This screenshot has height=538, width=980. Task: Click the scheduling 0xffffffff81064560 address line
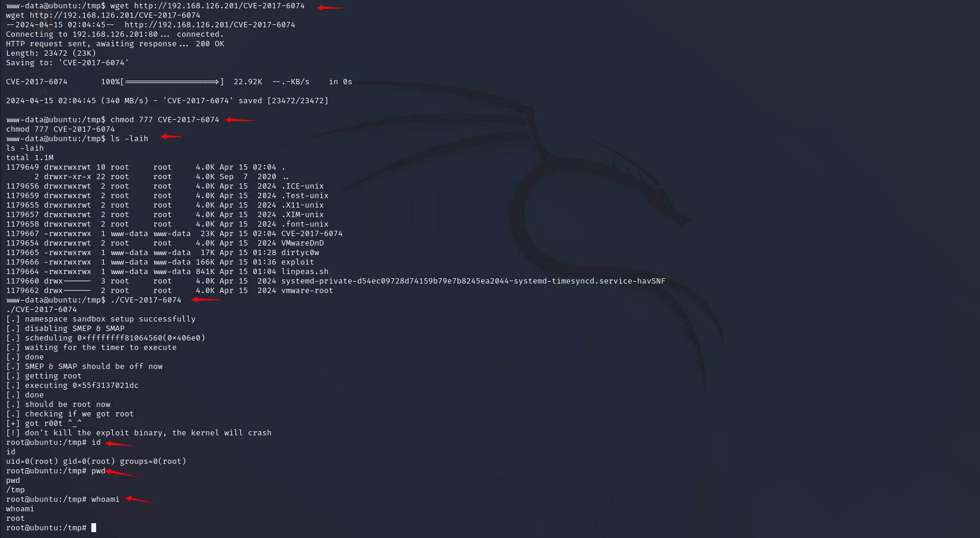coord(106,338)
